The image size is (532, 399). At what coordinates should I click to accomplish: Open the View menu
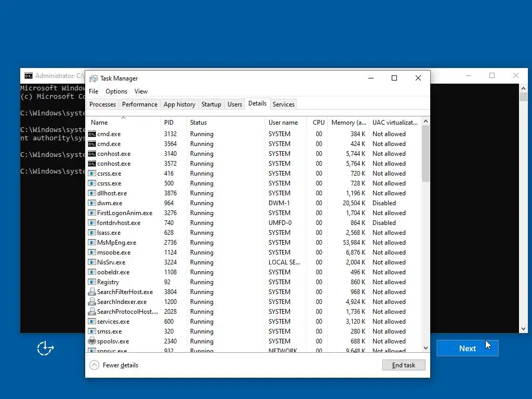click(141, 91)
